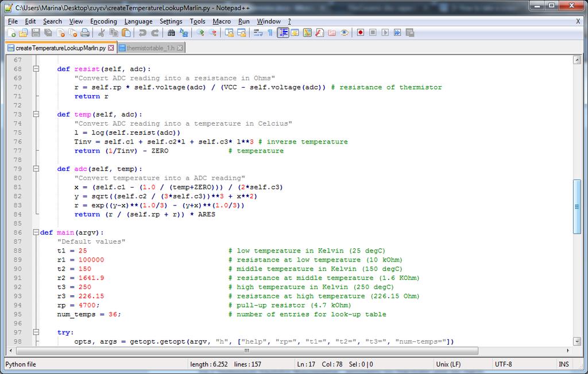Open the question mark help menu
588x374 pixels.
[289, 21]
